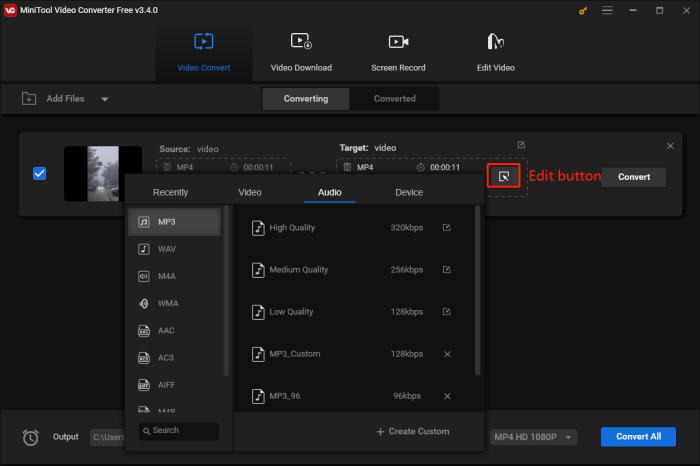Image resolution: width=700 pixels, height=466 pixels.
Task: Click Create Custom button
Action: pos(413,432)
